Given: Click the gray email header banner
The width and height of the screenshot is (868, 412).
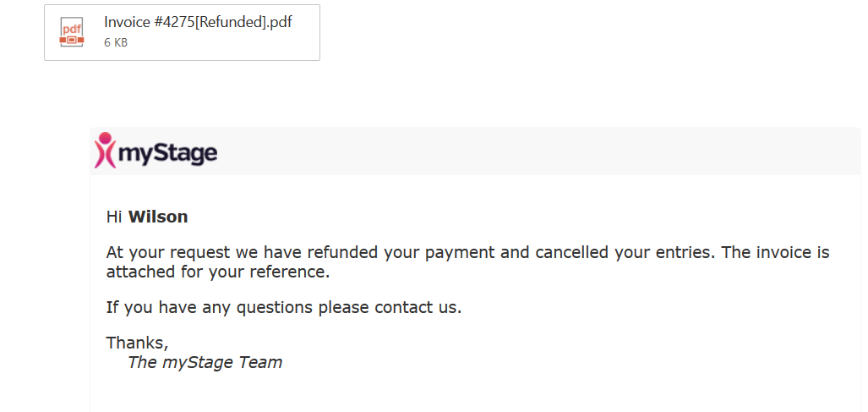Looking at the screenshot, I should (x=475, y=151).
